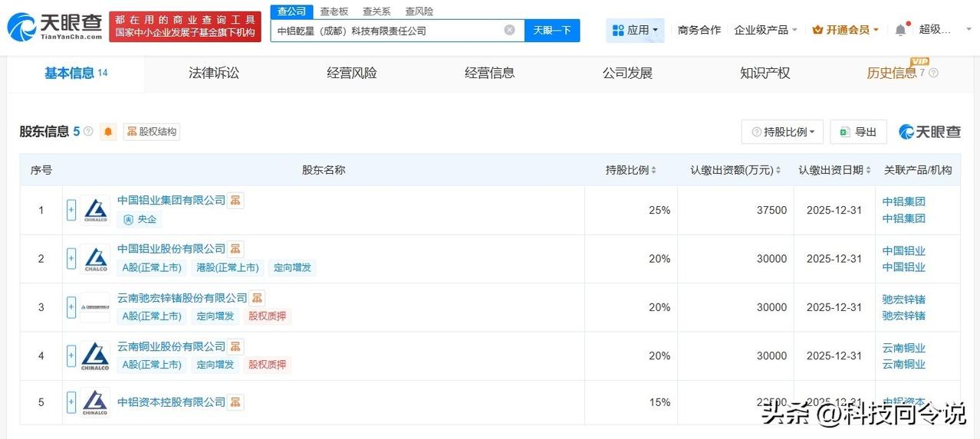Open the 持股比例 filter dropdown
The width and height of the screenshot is (980, 439).
[x=782, y=132]
